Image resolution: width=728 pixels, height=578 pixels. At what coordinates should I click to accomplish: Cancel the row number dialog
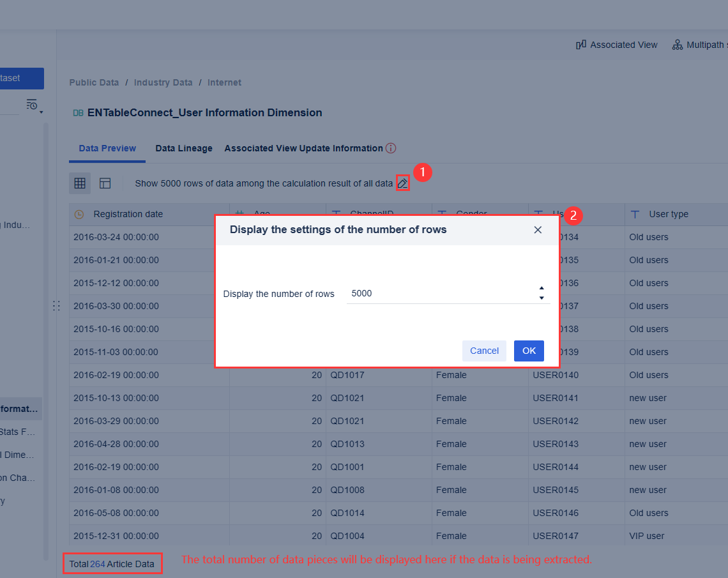pos(484,351)
